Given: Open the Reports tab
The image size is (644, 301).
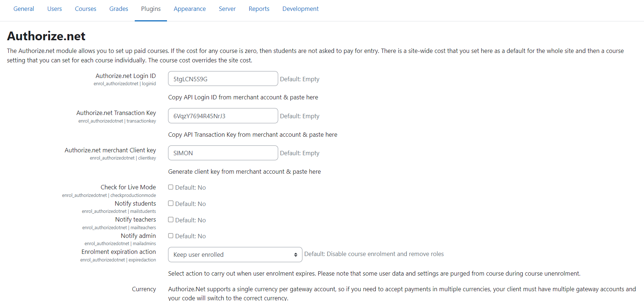Looking at the screenshot, I should (x=259, y=9).
